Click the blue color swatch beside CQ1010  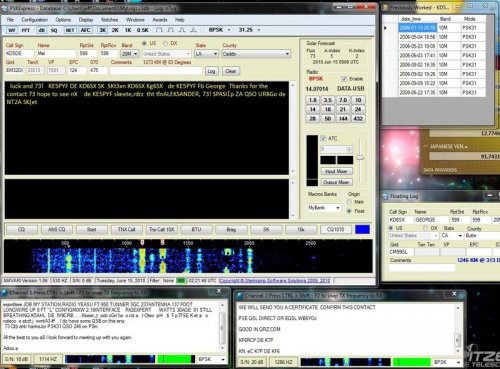(x=362, y=229)
